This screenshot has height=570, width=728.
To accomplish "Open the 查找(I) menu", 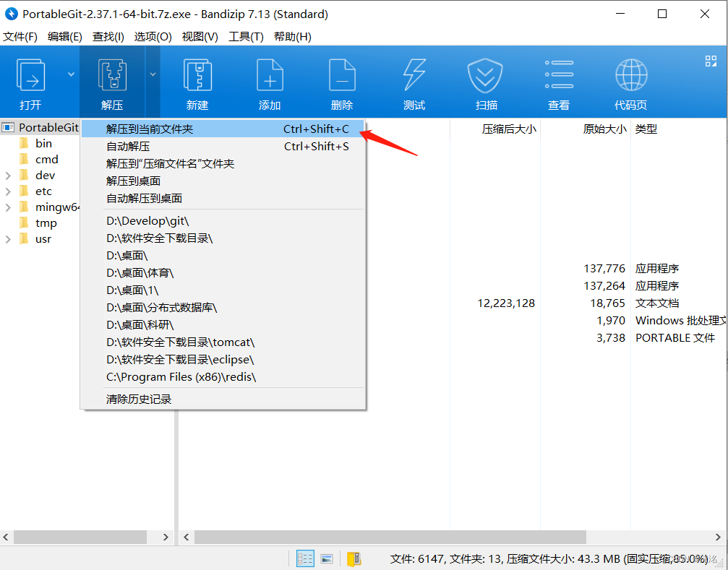I will coord(108,37).
